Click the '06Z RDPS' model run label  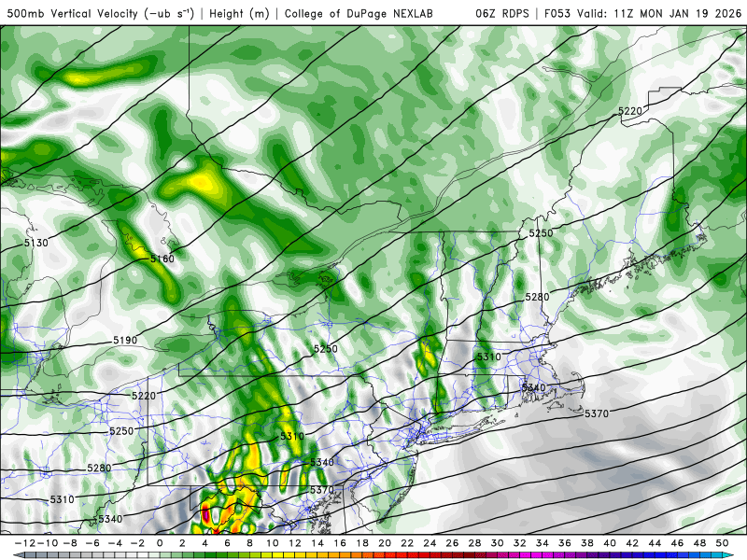(501, 13)
